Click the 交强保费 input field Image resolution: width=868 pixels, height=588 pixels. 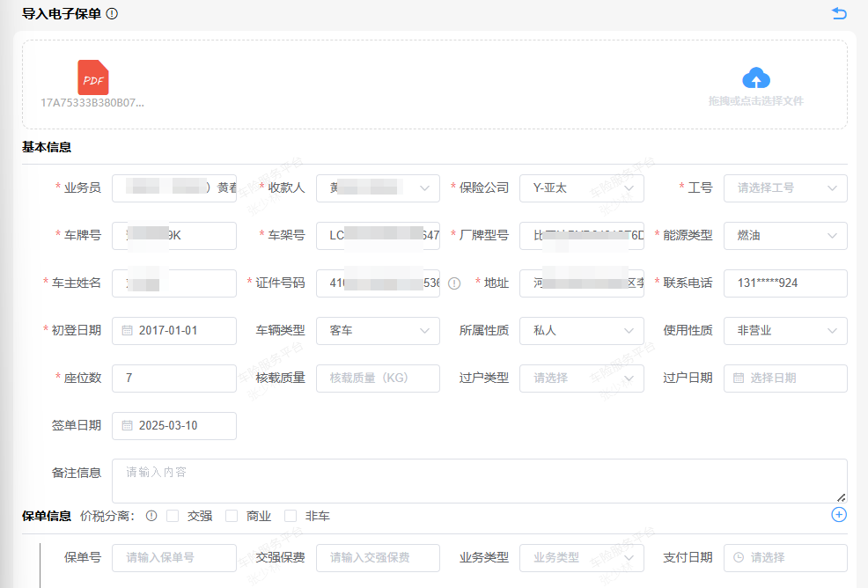pyautogui.click(x=378, y=557)
